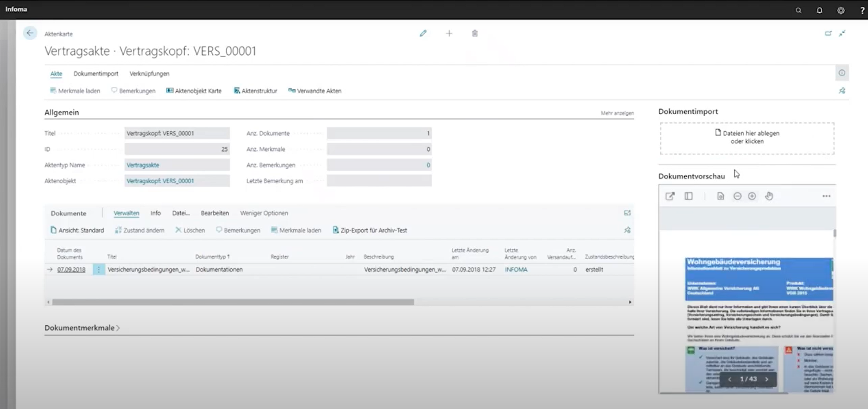The image size is (868, 409).
Task: Zoom in on document preview
Action: [752, 196]
